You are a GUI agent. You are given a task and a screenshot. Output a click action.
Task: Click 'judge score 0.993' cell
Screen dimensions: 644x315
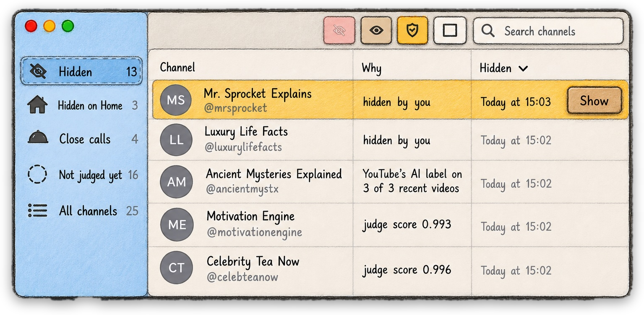tap(407, 225)
